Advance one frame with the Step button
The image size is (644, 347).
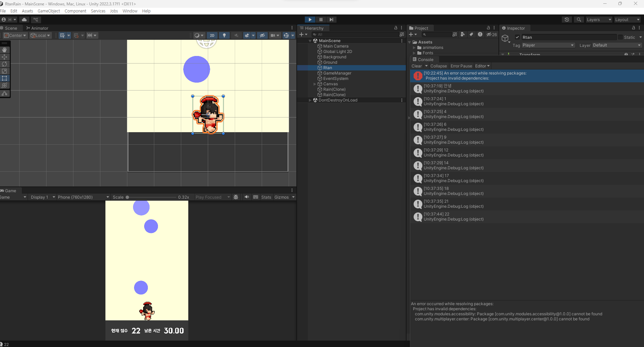tap(331, 20)
